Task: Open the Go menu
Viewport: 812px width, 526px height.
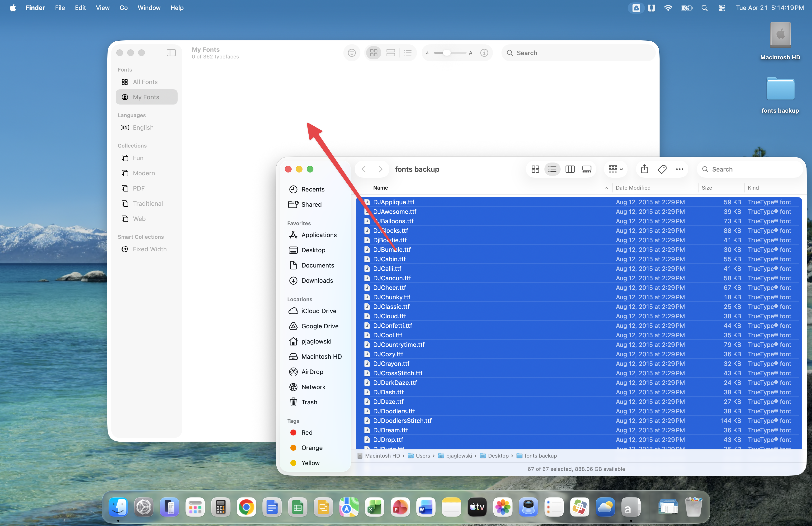Action: pyautogui.click(x=123, y=8)
